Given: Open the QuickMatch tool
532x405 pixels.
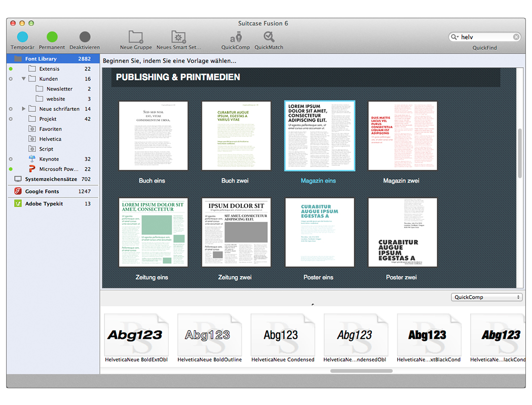Looking at the screenshot, I should pyautogui.click(x=269, y=37).
